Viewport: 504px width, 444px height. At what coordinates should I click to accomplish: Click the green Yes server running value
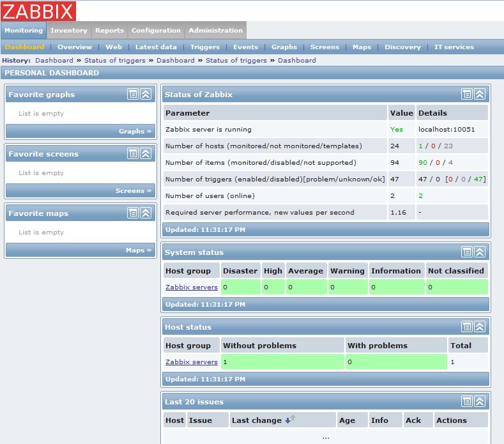pos(396,129)
